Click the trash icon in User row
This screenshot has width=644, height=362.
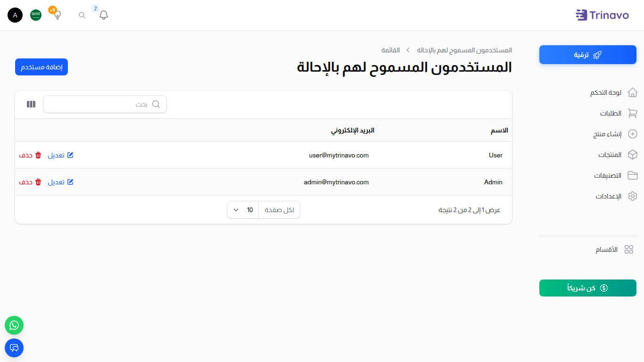point(39,155)
